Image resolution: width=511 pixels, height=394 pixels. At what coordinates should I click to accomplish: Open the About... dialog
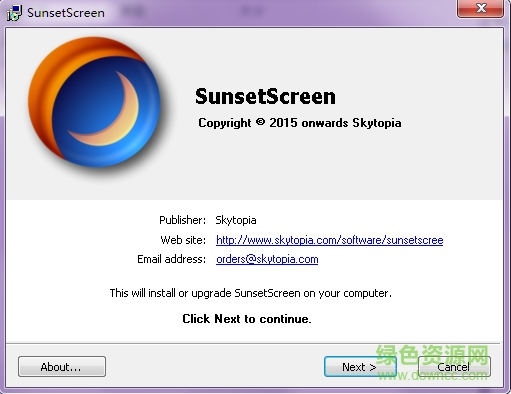(x=62, y=367)
